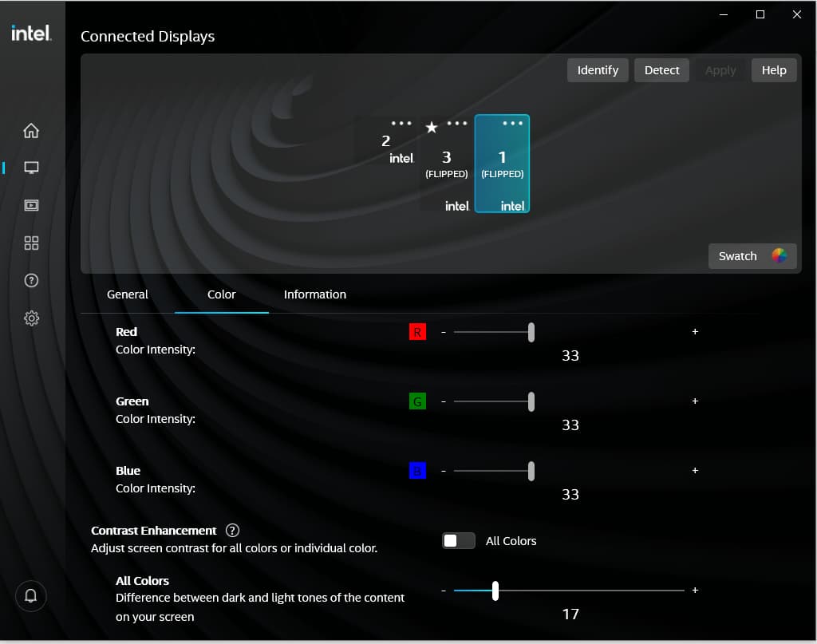The height and width of the screenshot is (644, 817).
Task: Click the Red color intensity slider handle
Action: [531, 332]
